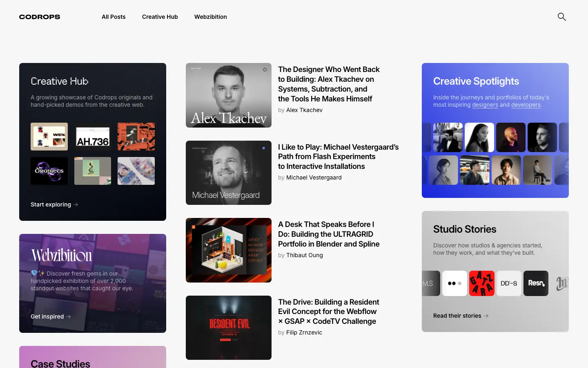
Task: View the isometric desk room thumbnail
Action: click(229, 250)
